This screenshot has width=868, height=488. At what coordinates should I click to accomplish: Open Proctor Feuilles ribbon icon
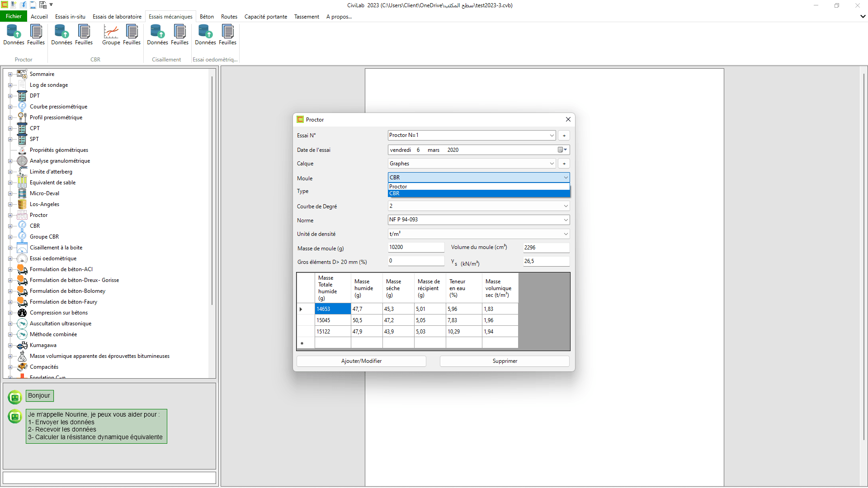click(x=36, y=35)
